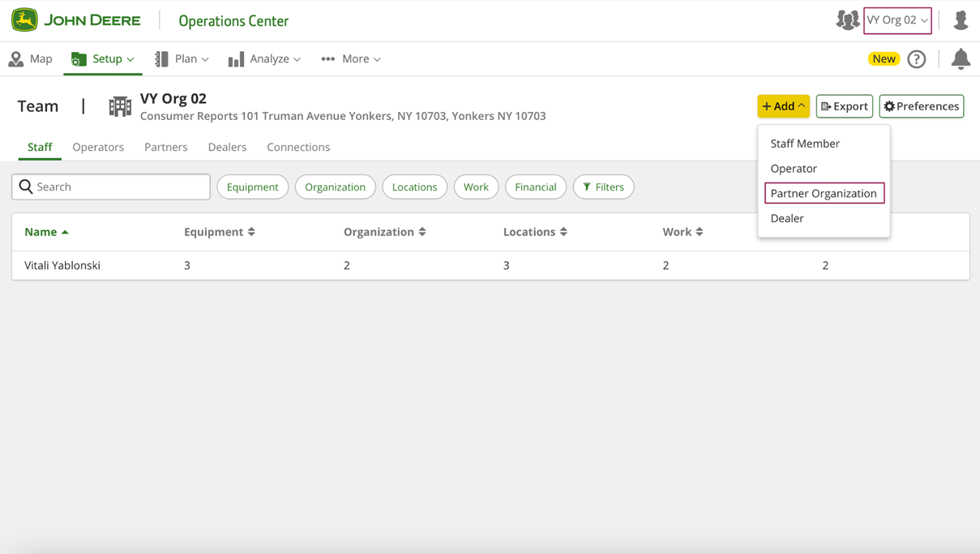Click the organizations people icon
Image resolution: width=980 pixels, height=554 pixels.
[847, 20]
